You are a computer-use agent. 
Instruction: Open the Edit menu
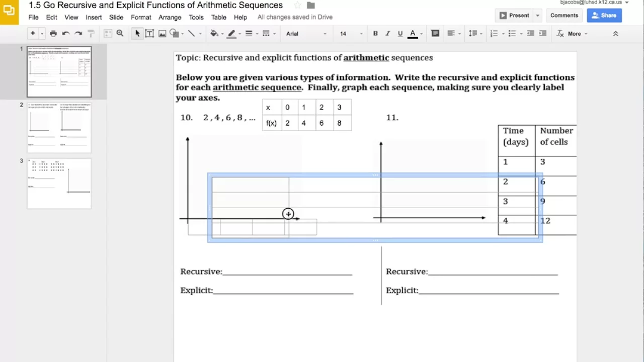[x=52, y=17]
